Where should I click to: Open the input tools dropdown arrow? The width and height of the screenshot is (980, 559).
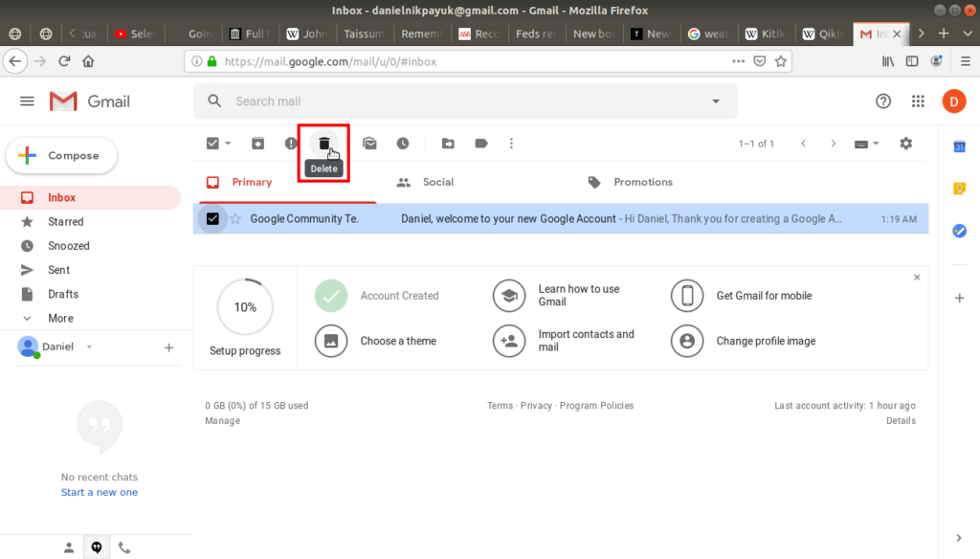876,144
